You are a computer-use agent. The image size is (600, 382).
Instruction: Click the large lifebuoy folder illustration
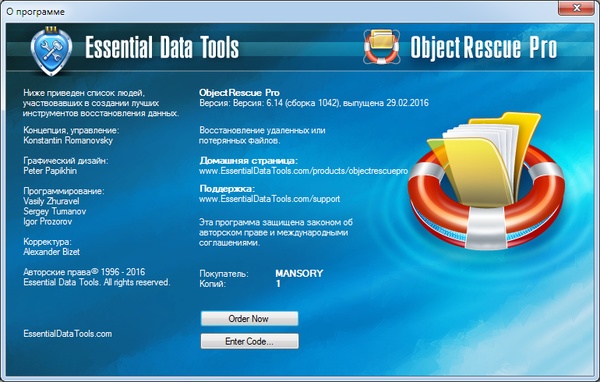point(486,182)
